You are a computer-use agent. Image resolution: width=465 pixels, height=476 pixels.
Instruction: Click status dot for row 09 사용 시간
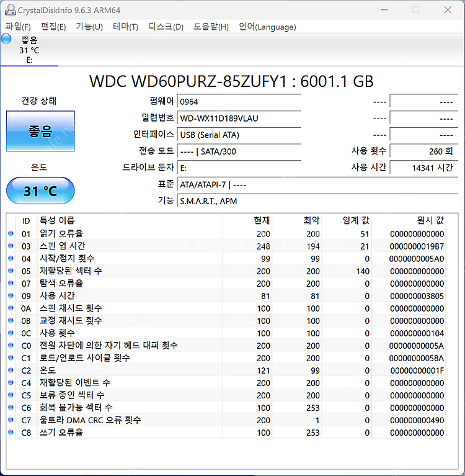pyautogui.click(x=11, y=296)
